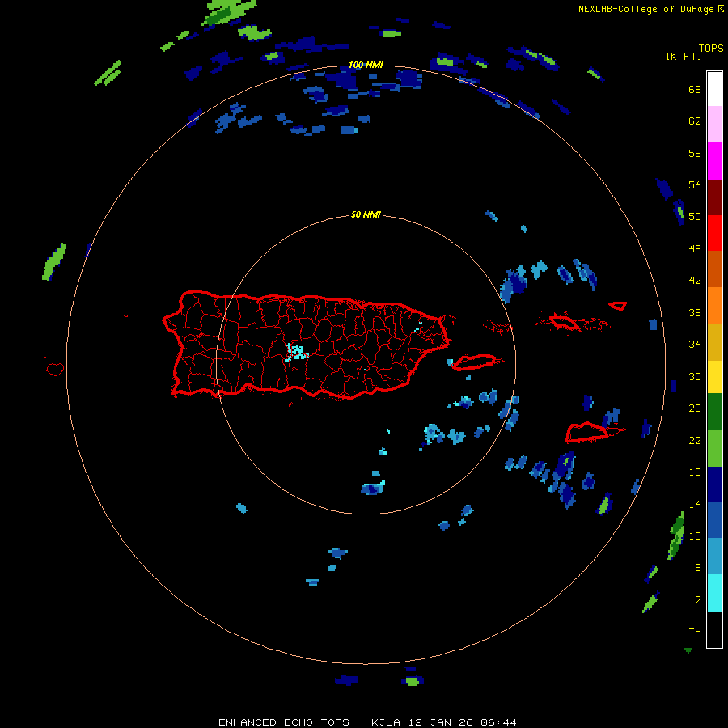Click the light blue 14 kft legend swatch
The height and width of the screenshot is (728, 728).
(714, 557)
